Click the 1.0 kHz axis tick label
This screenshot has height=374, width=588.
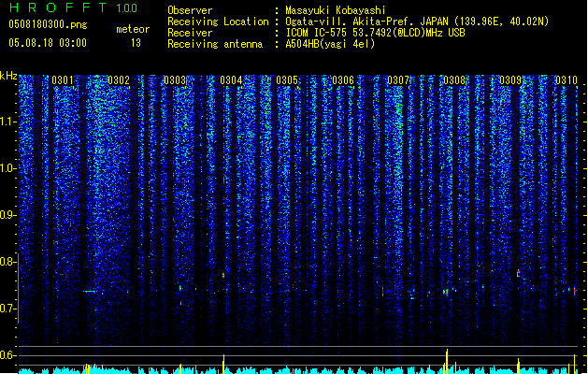[8, 168]
